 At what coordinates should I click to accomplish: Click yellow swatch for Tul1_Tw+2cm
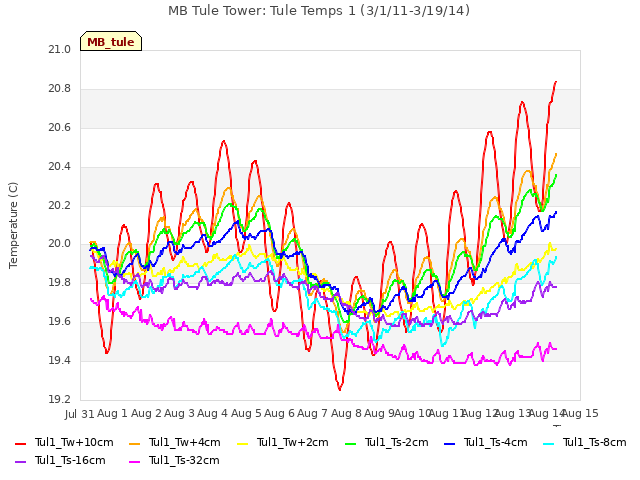click(242, 443)
